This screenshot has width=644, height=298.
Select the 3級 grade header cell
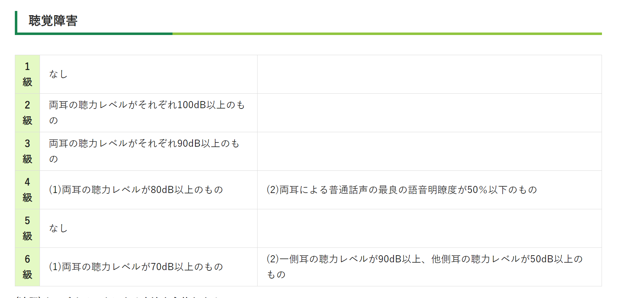tap(27, 151)
